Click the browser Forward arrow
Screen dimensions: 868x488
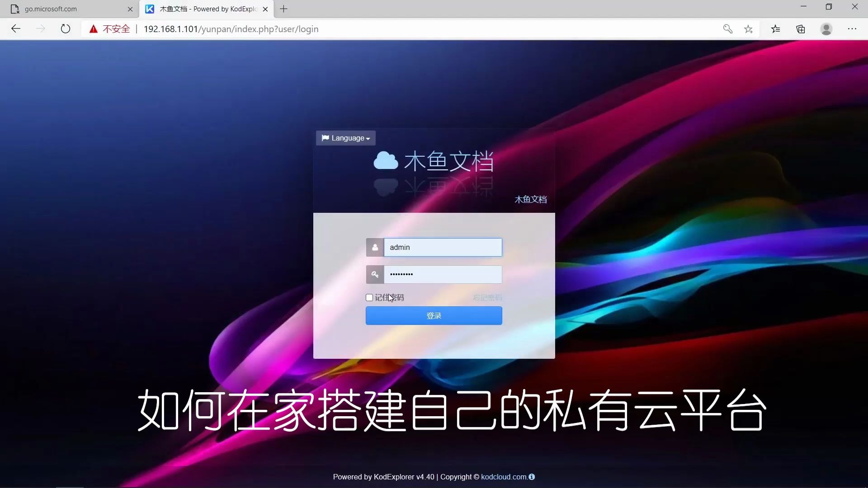pos(41,29)
